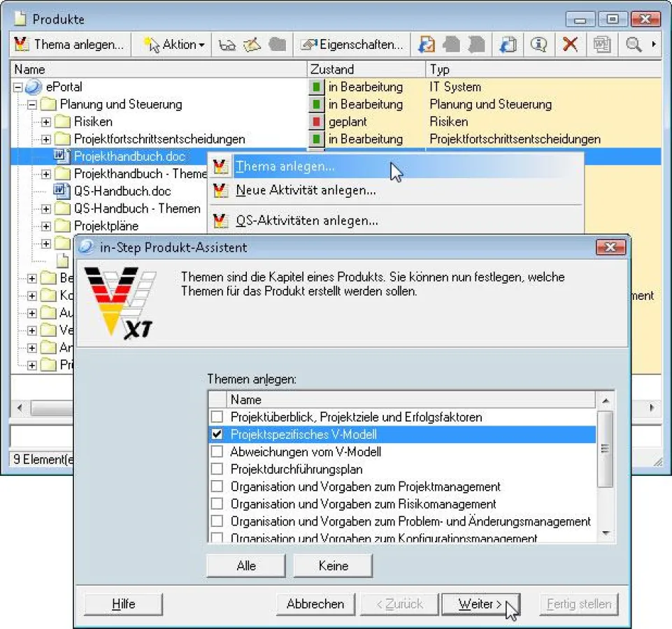Click the Themen list vertical scrollbar thumb
The image size is (672, 629).
[x=606, y=447]
